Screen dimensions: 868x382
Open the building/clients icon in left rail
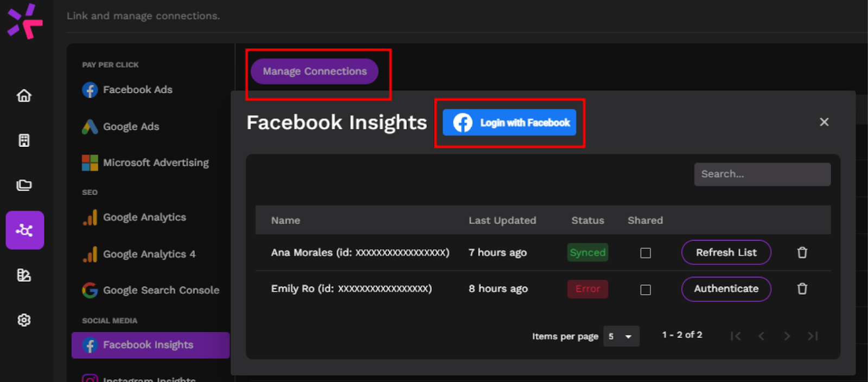[x=24, y=140]
